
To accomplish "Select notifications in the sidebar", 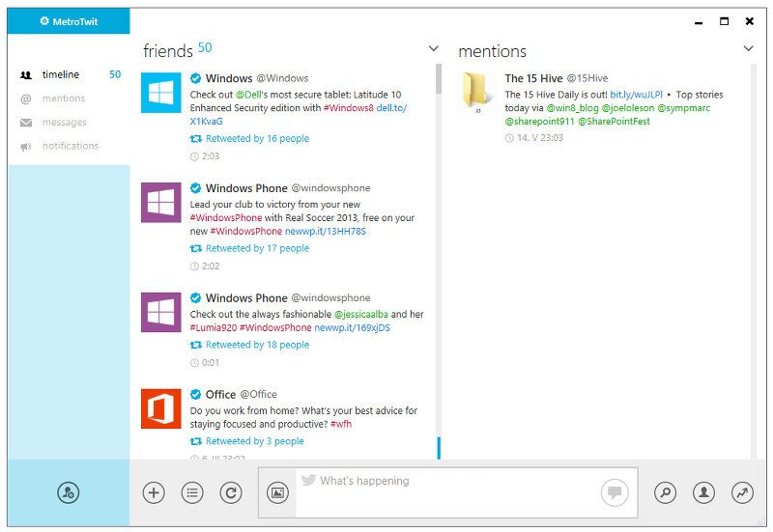I will pyautogui.click(x=69, y=146).
